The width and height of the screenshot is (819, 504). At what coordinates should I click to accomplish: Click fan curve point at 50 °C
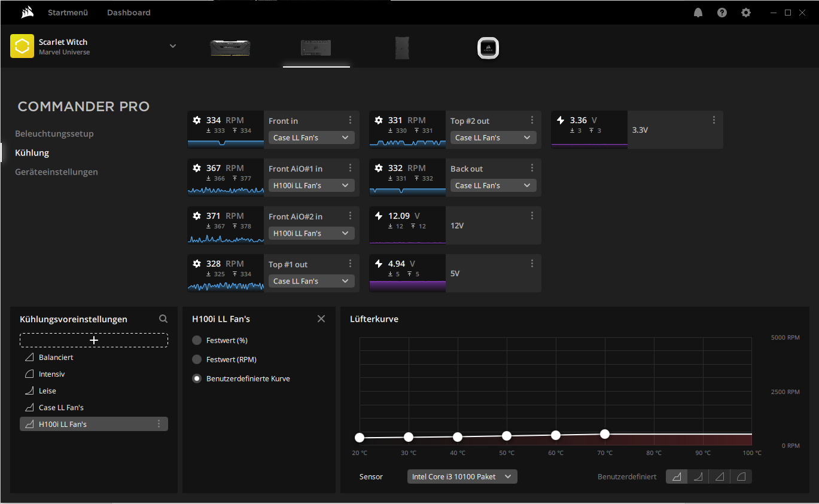(x=507, y=435)
